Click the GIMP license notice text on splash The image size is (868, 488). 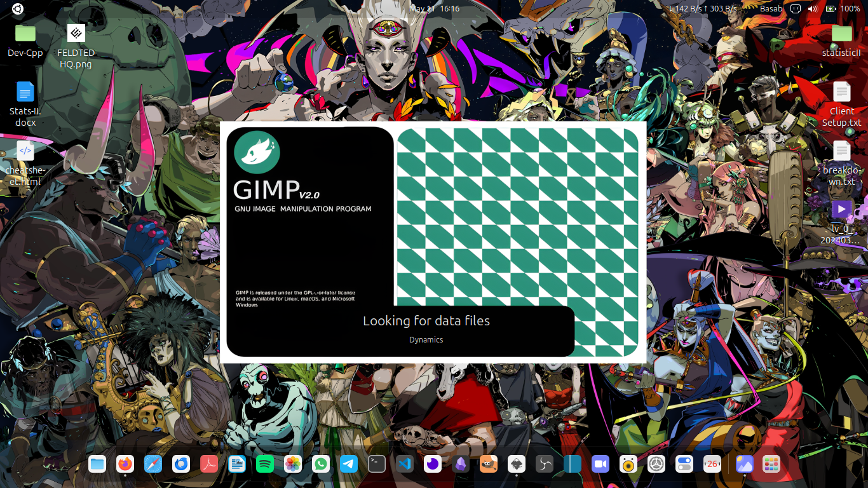(x=295, y=299)
